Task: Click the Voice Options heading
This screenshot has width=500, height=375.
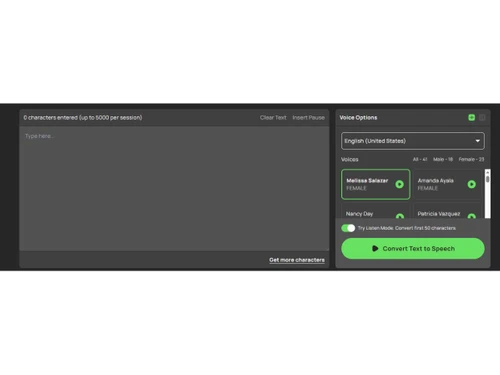Action: tap(358, 118)
